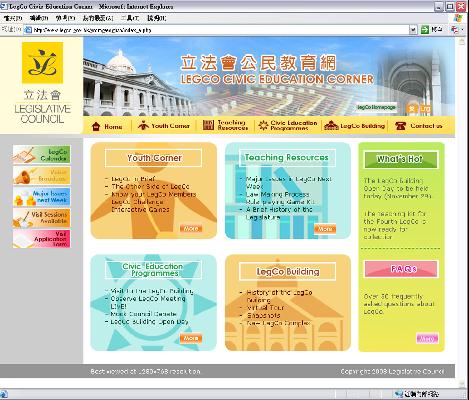
Task: Click the Chinese language toggle icon
Action: point(412,108)
